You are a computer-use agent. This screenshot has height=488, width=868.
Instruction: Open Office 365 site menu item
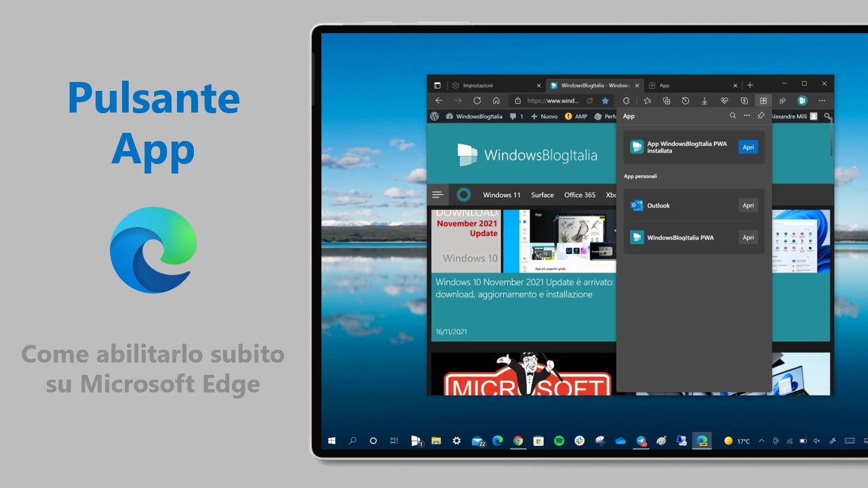click(580, 195)
